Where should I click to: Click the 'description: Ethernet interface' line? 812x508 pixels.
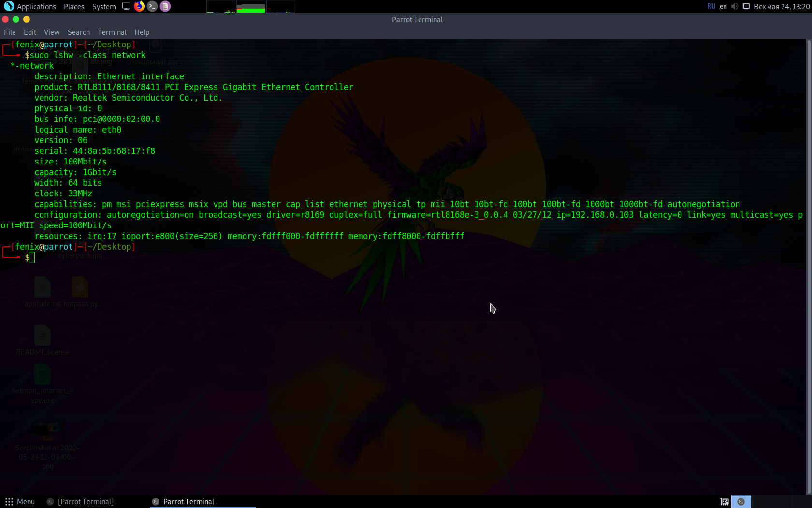[x=109, y=76]
